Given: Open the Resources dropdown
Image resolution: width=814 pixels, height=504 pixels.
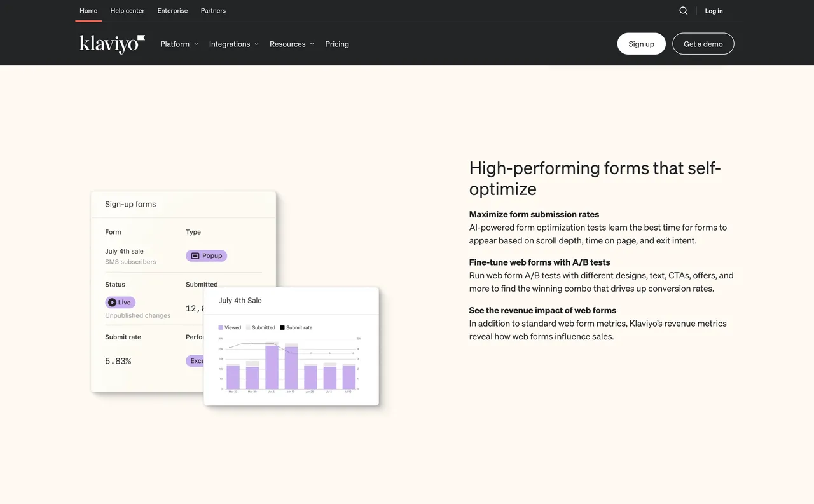Looking at the screenshot, I should [x=291, y=44].
